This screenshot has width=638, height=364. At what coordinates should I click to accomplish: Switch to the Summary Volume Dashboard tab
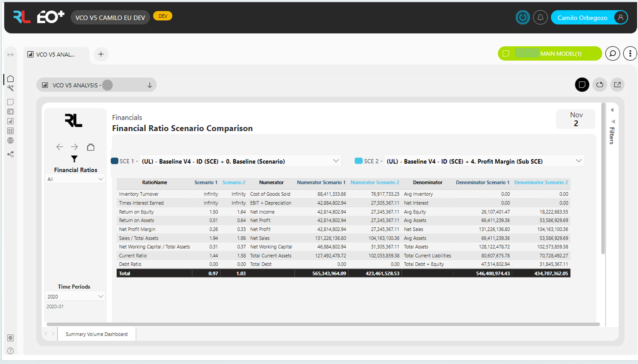96,334
